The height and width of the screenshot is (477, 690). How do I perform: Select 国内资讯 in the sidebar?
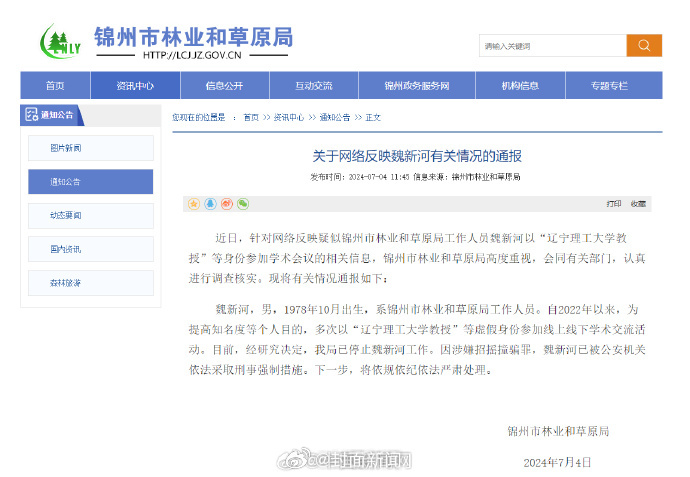tap(91, 249)
